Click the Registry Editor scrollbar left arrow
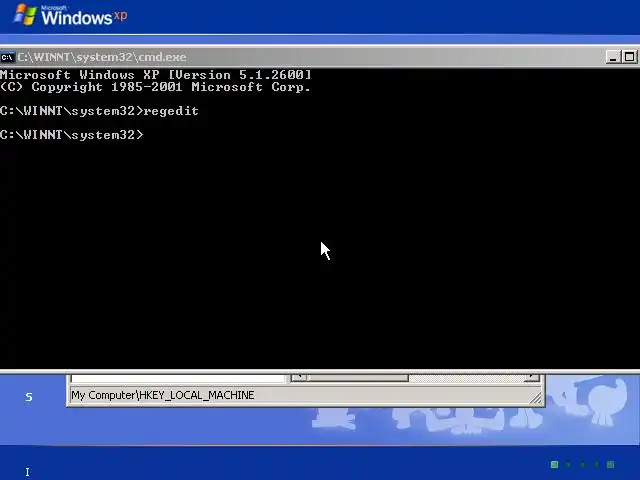 [299, 378]
